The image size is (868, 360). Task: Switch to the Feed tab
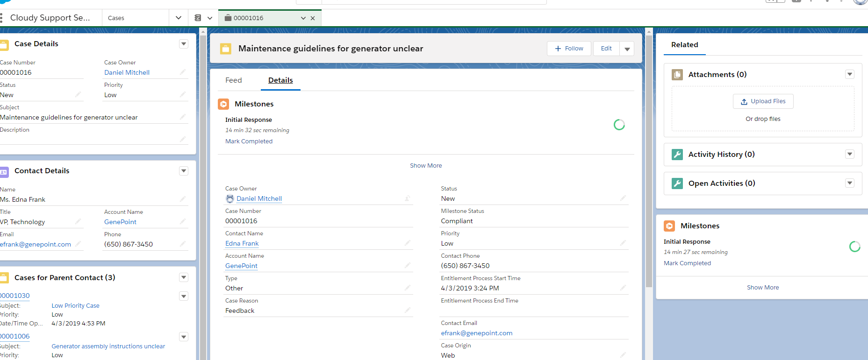pyautogui.click(x=233, y=80)
